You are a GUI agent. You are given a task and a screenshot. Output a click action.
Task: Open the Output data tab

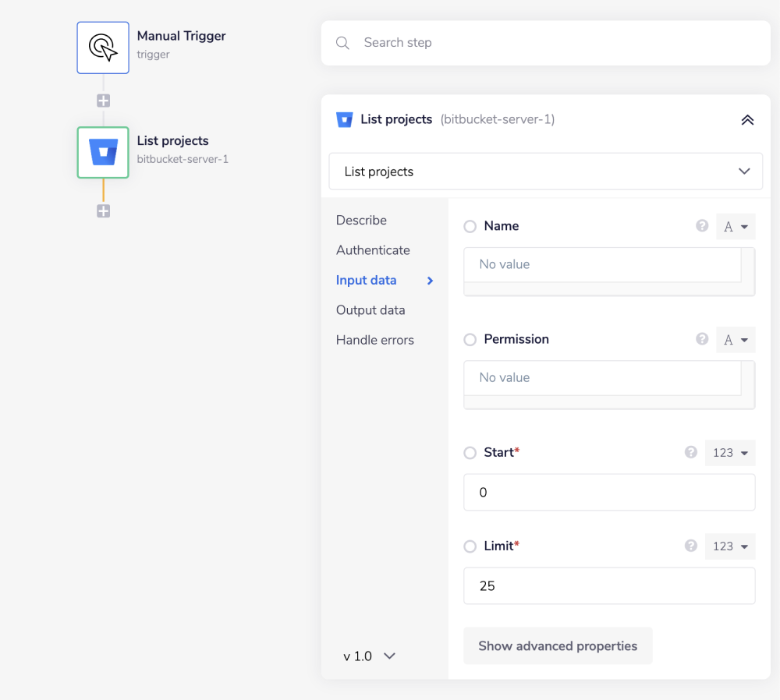370,309
